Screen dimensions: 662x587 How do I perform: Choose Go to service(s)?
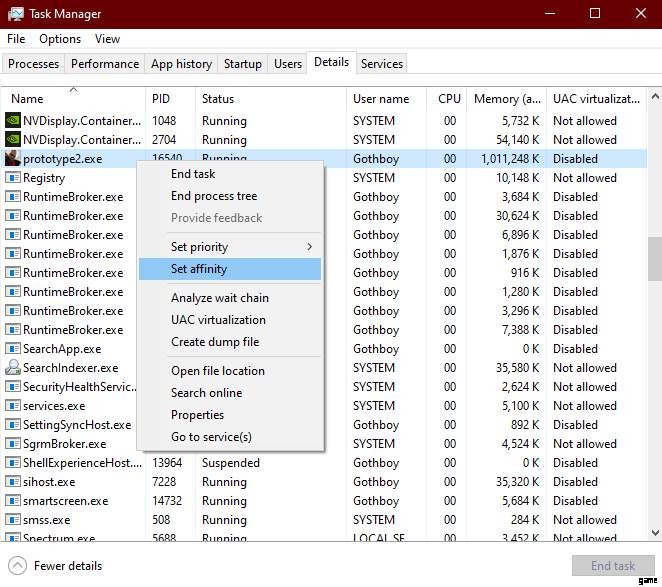tap(230, 437)
